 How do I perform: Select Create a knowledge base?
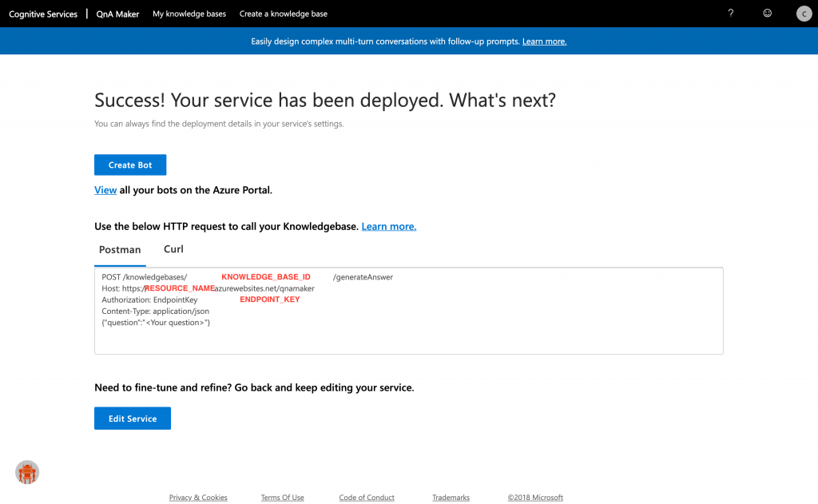(284, 14)
